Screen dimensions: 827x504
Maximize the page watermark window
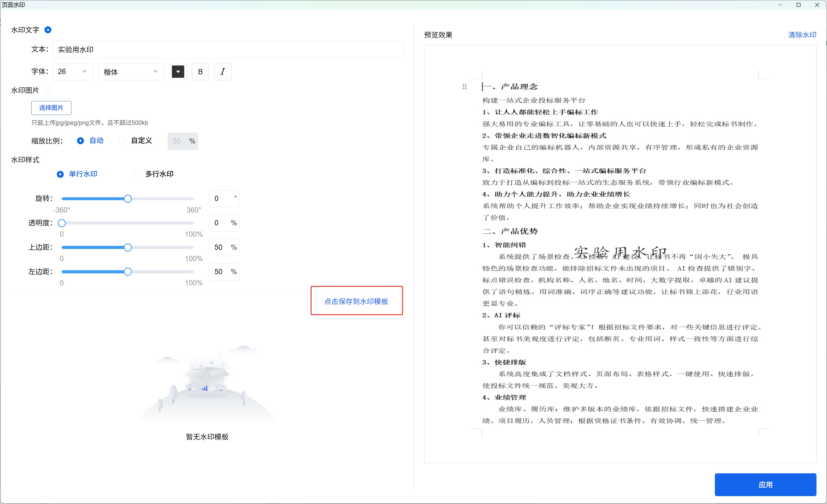point(798,5)
